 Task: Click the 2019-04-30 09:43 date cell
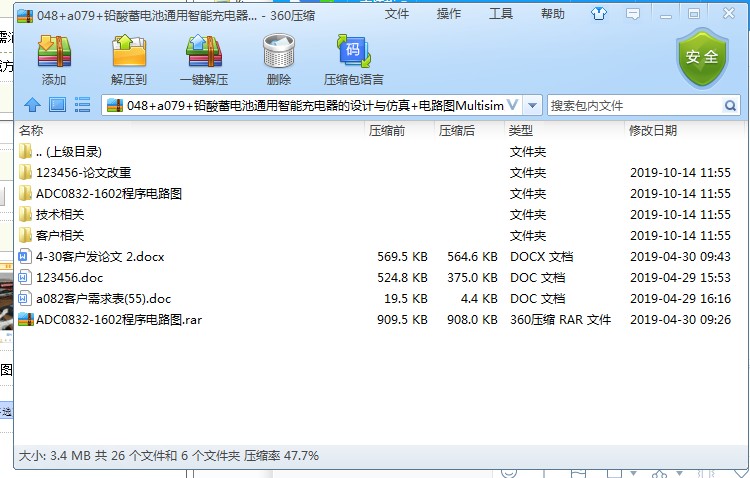pyautogui.click(x=680, y=257)
